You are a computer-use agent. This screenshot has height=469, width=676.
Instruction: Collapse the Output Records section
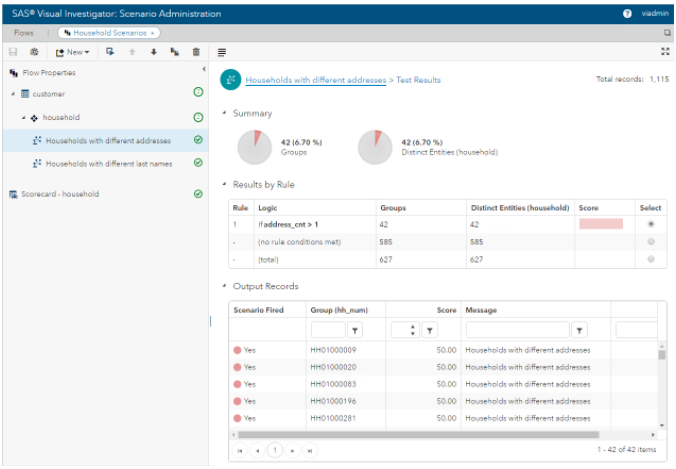click(224, 287)
